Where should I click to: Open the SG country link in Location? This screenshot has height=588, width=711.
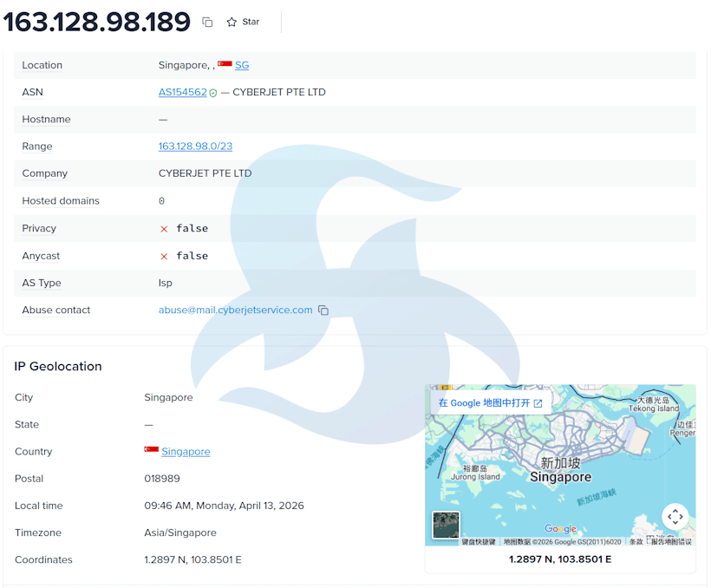click(x=242, y=65)
